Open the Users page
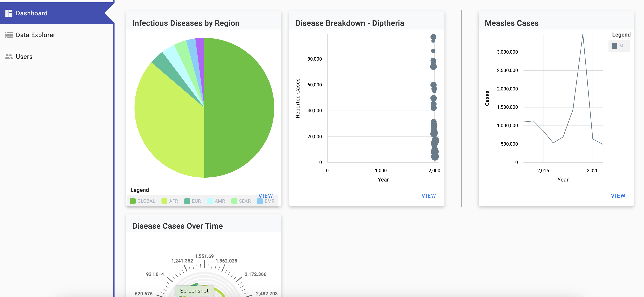 pyautogui.click(x=24, y=57)
